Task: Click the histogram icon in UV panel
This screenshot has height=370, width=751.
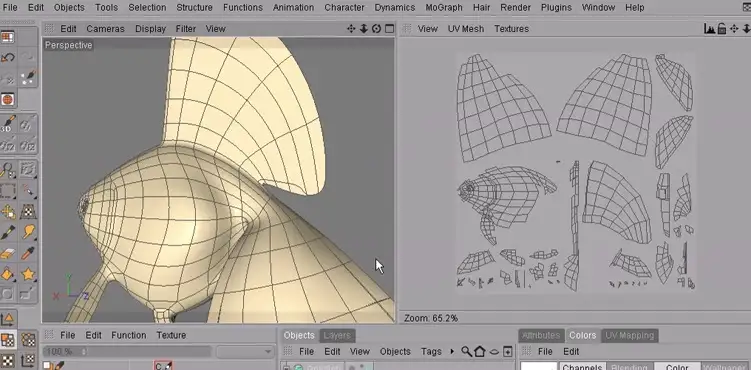Action: pyautogui.click(x=709, y=29)
